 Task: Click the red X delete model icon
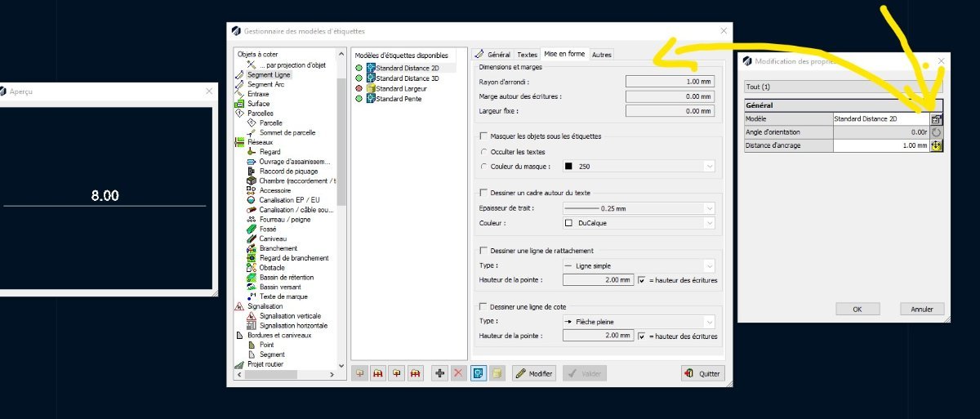(x=458, y=373)
